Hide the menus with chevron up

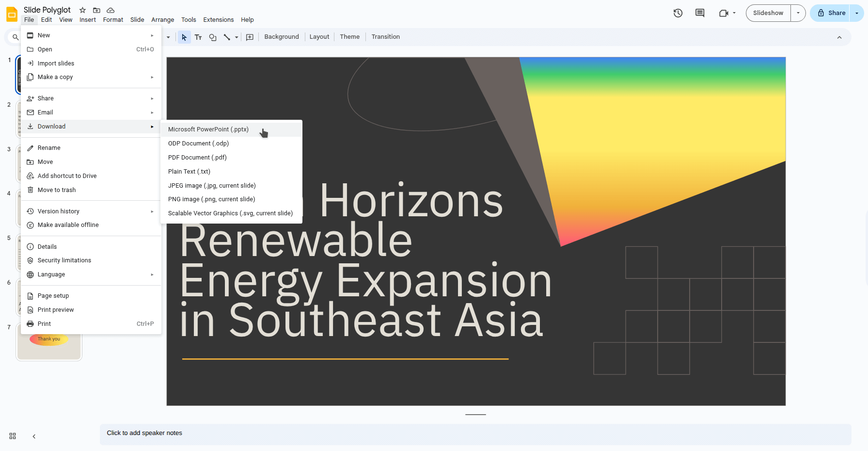point(839,37)
